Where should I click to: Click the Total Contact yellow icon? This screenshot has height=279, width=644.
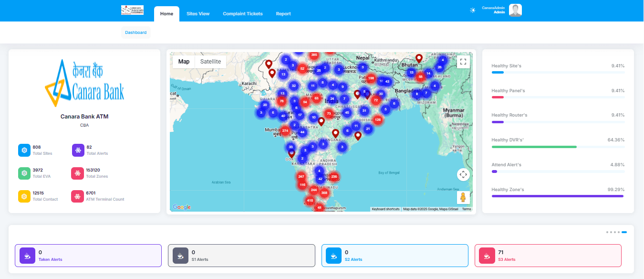point(24,196)
